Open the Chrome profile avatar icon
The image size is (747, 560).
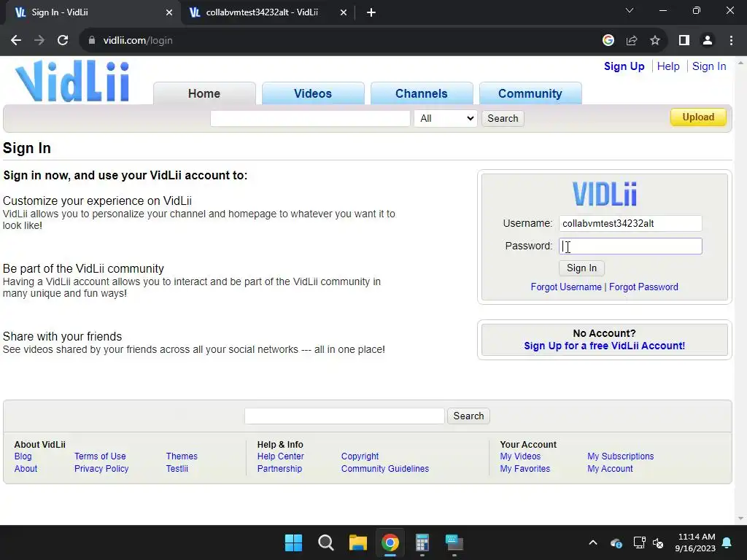tap(708, 41)
